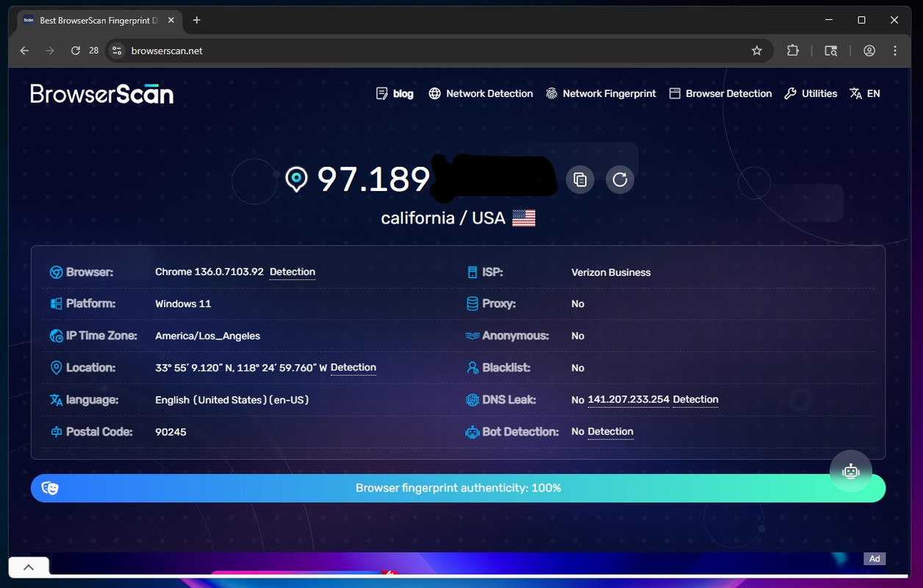The width and height of the screenshot is (923, 588).
Task: Click the mask icon on the authenticity bar
Action: [x=50, y=488]
